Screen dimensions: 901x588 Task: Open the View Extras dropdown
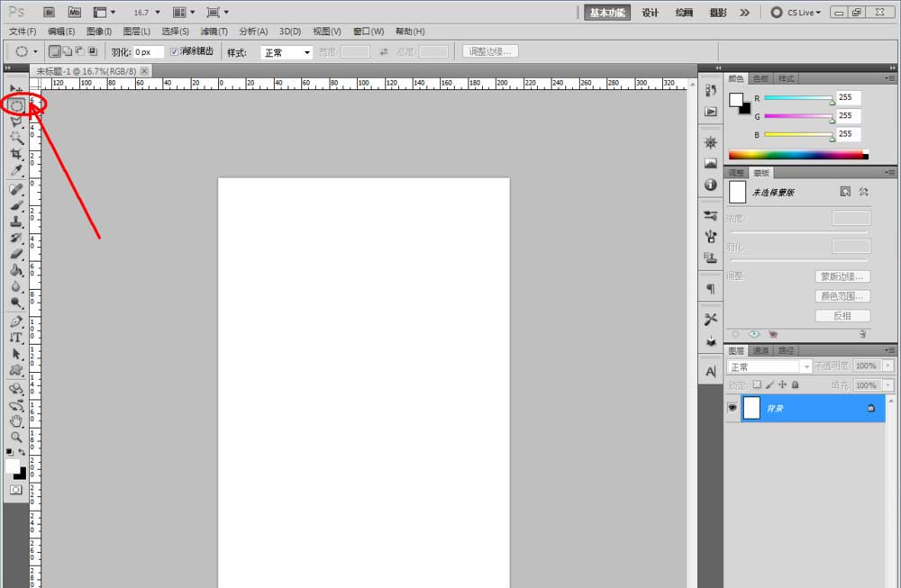[x=104, y=12]
